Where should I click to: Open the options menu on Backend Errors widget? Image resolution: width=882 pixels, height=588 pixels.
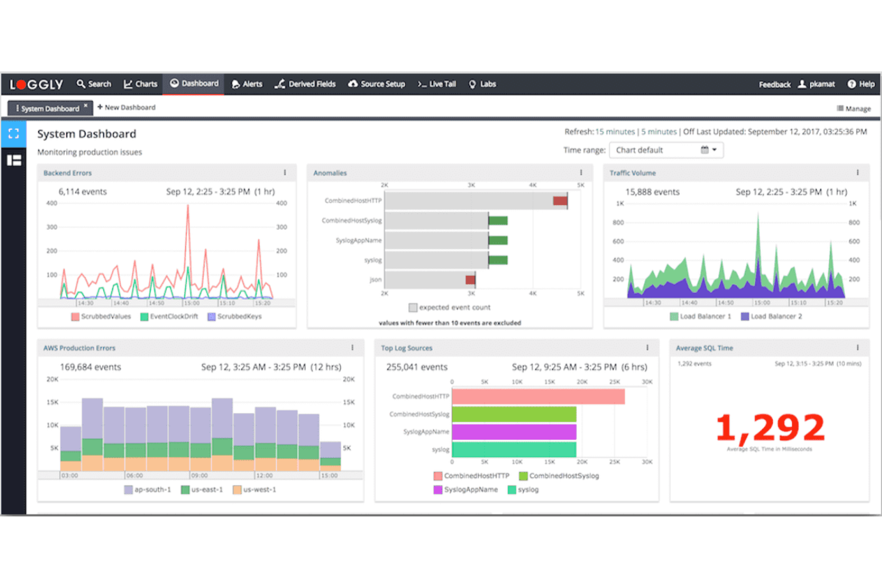[x=285, y=172]
